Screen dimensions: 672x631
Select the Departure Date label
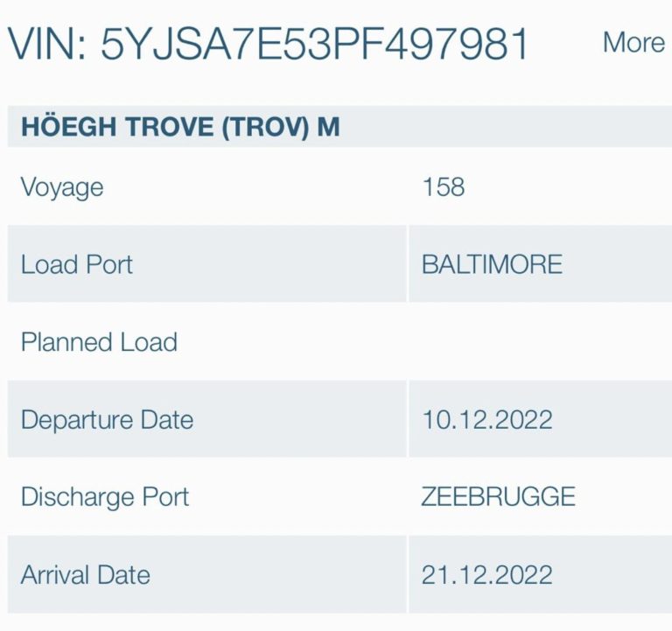pyautogui.click(x=107, y=420)
